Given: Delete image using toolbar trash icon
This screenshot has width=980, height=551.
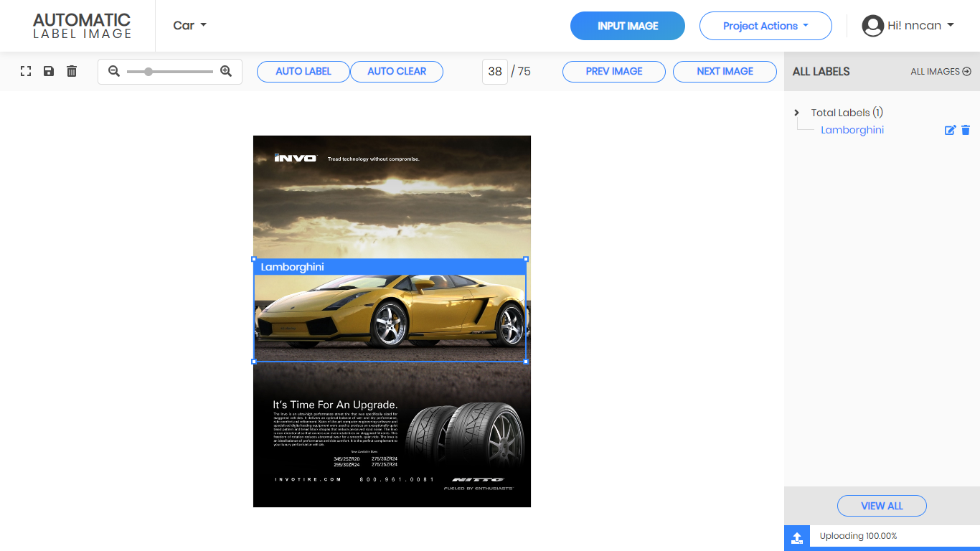Looking at the screenshot, I should (72, 71).
